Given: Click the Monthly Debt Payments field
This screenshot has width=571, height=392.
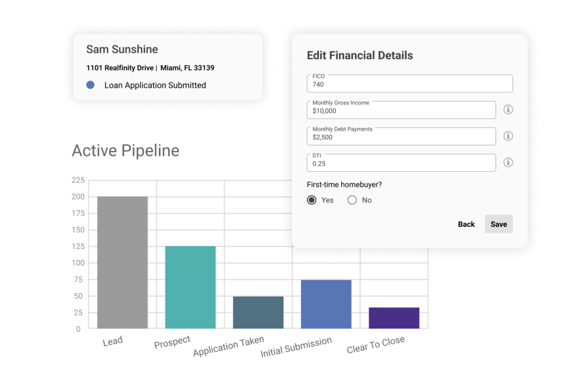Looking at the screenshot, I should tap(401, 136).
